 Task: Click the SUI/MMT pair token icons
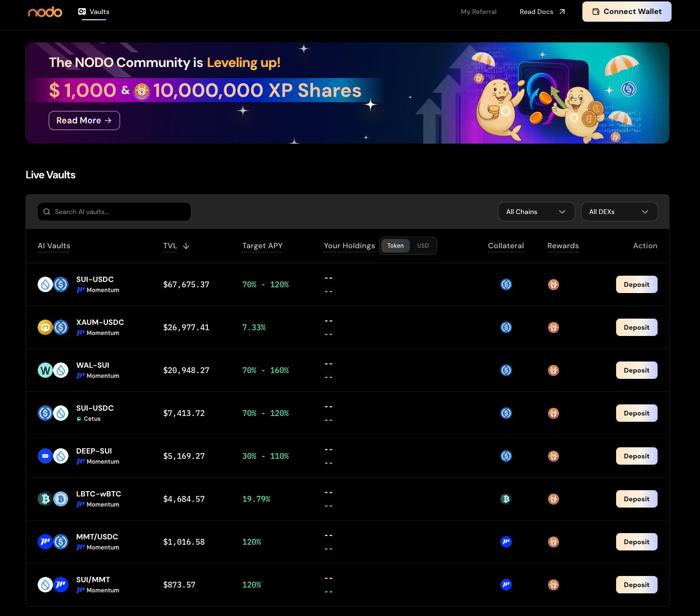tap(53, 585)
